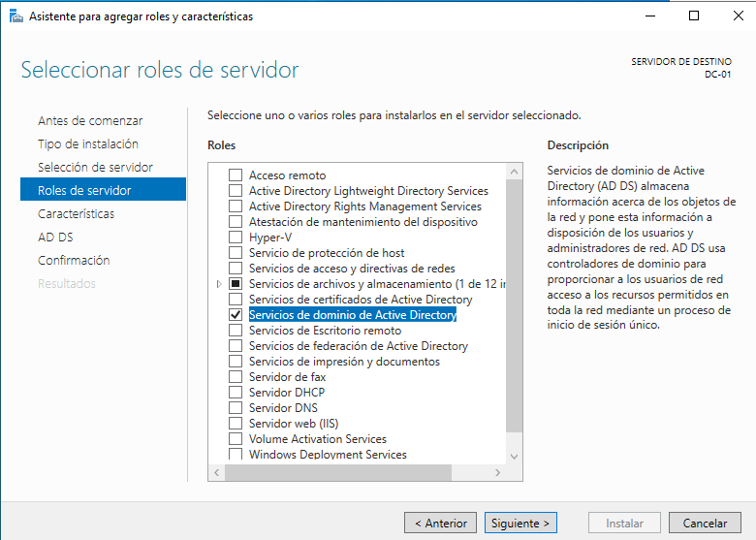Click the horizontal scrollbar thumb under roles
Viewport: 756px width, 540px height.
[338, 472]
